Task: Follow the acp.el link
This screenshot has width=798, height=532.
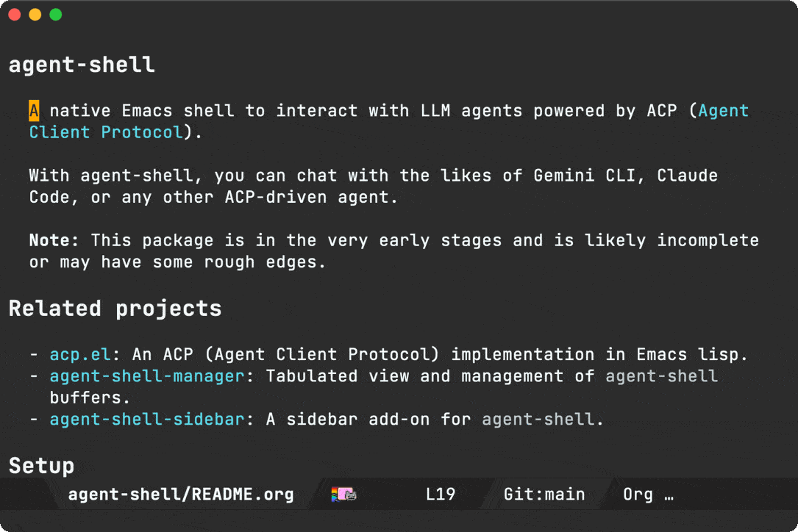Action: pyautogui.click(x=80, y=354)
